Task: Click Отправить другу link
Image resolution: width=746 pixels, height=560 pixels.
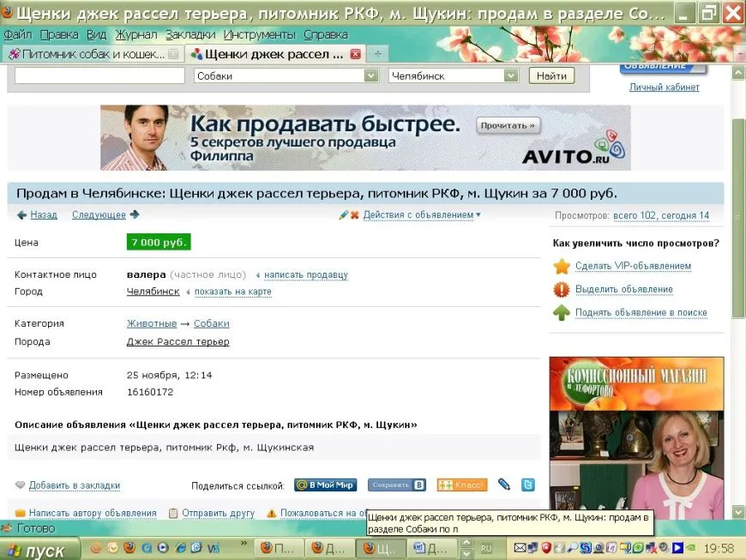Action: (219, 513)
